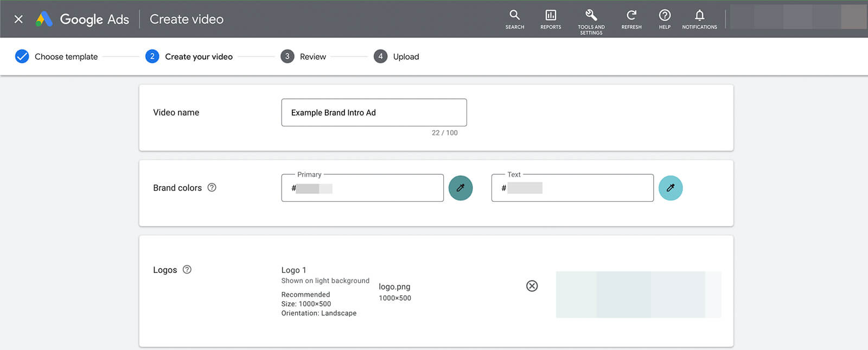Show help tooltip for Logos
Viewport: 868px width, 350px height.
pos(187,269)
